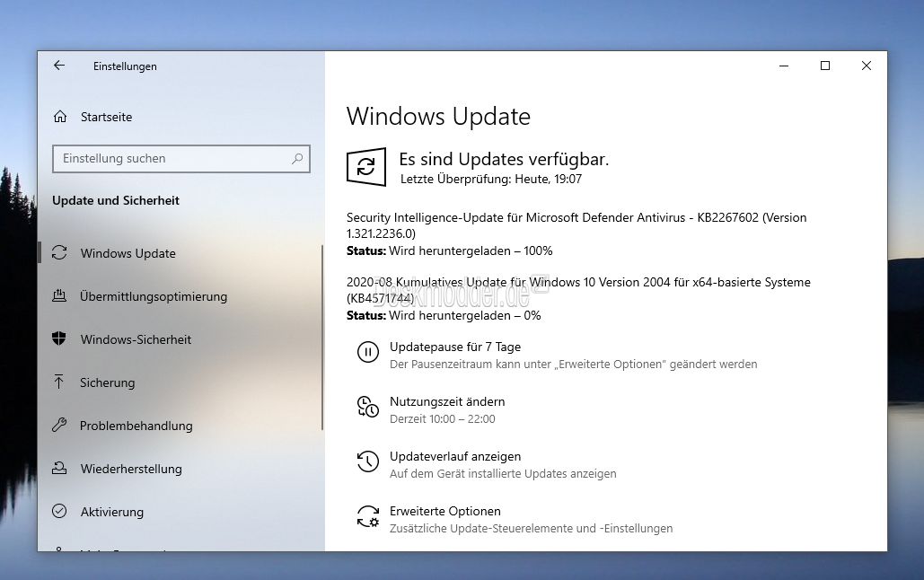Open Startseite home icon
Viewport: 924px width, 580px height.
click(x=60, y=117)
